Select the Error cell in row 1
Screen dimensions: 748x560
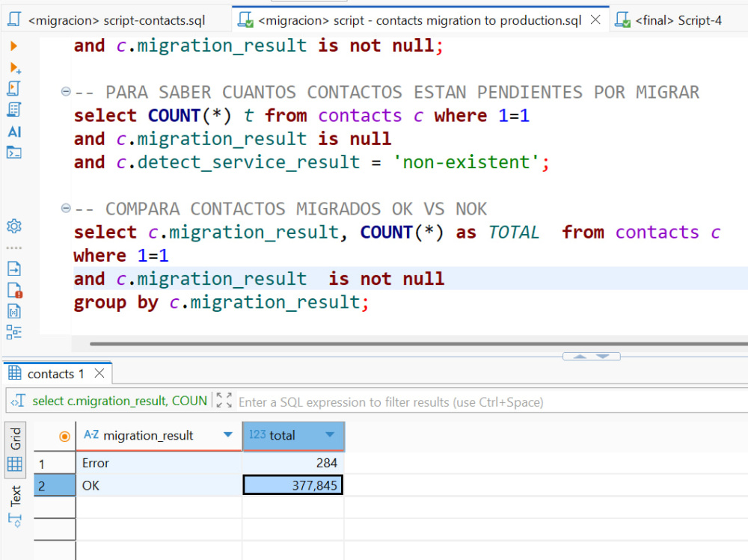pos(159,463)
